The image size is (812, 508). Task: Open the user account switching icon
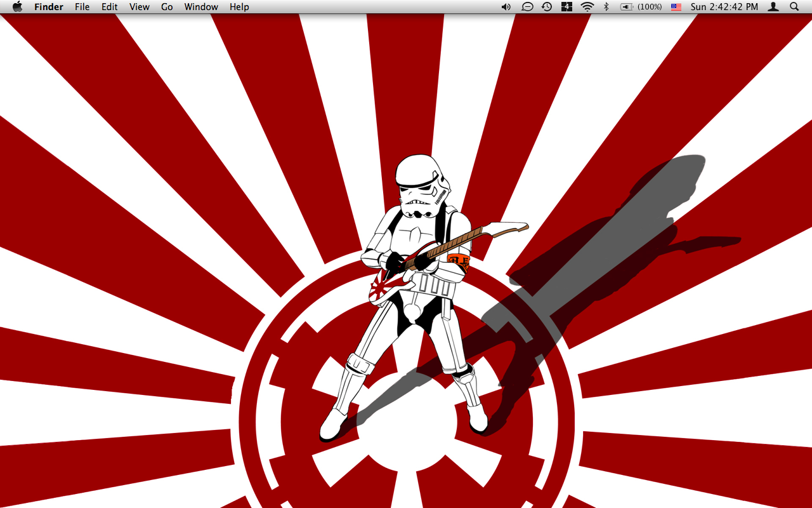click(x=773, y=7)
